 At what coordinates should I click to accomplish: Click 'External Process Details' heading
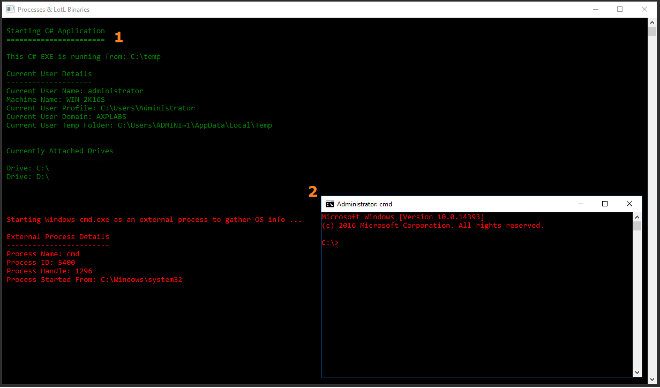coord(58,237)
